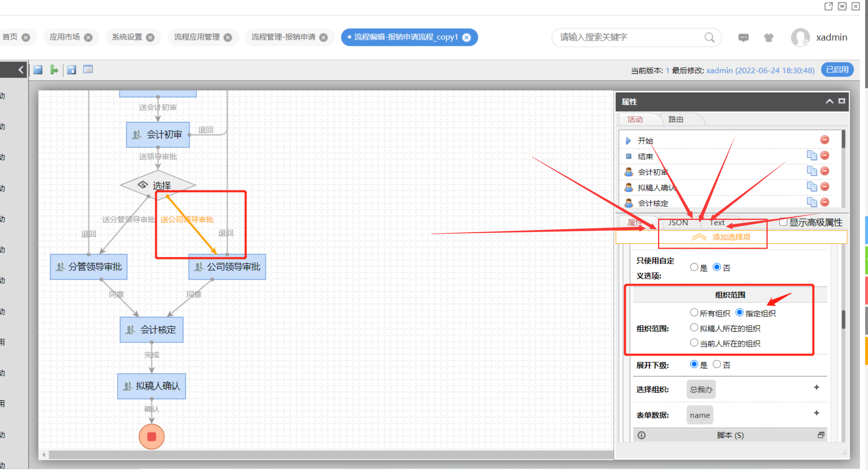The image size is (868, 470).
Task: Select the 所有组织 radio option
Action: click(694, 313)
